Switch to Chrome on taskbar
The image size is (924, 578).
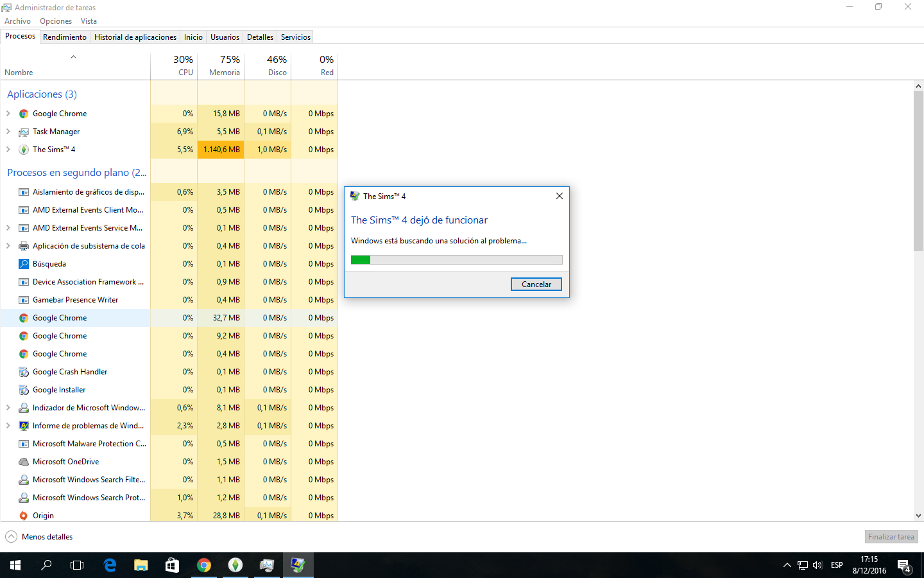204,565
